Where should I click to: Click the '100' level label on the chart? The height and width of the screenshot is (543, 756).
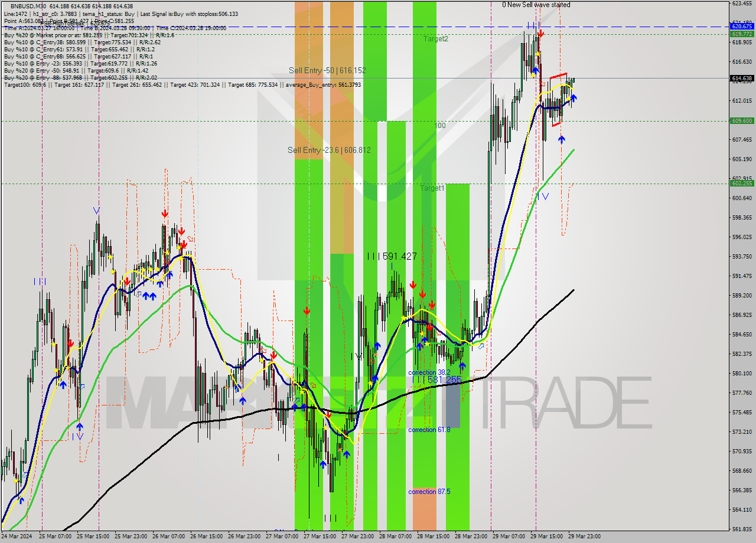coord(440,126)
